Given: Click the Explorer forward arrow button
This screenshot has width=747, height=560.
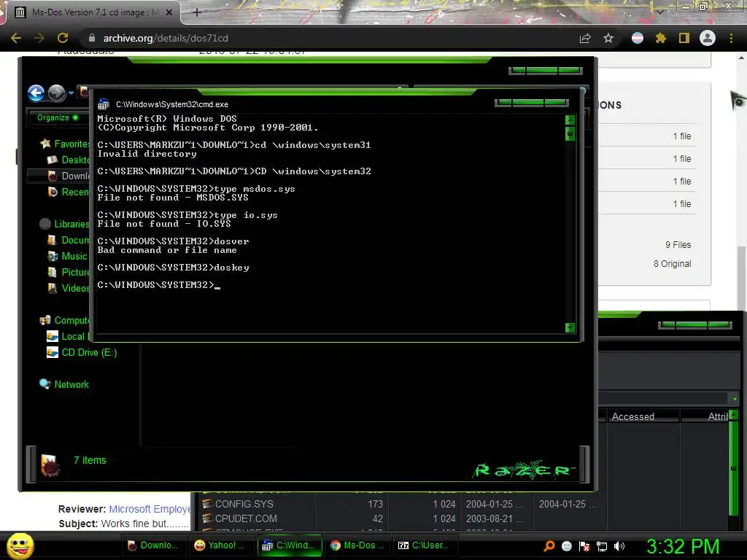Looking at the screenshot, I should (57, 93).
